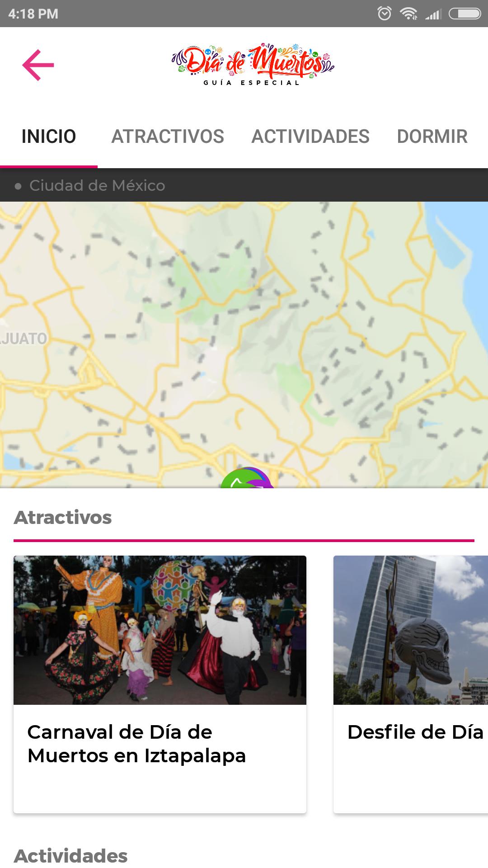Viewport: 488px width, 868px height.
Task: Tap the bullet beside Ciudad de México
Action: [18, 186]
